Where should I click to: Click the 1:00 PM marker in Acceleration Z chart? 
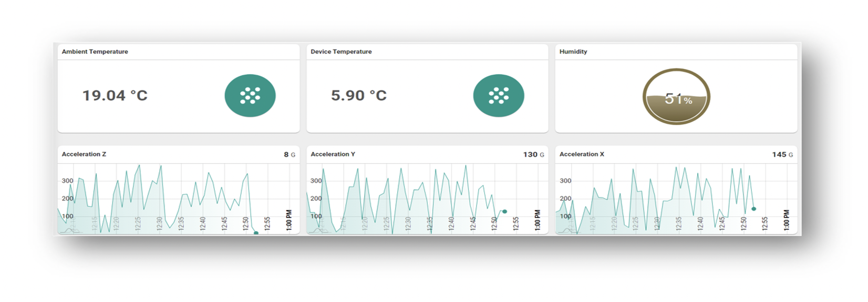click(x=289, y=220)
